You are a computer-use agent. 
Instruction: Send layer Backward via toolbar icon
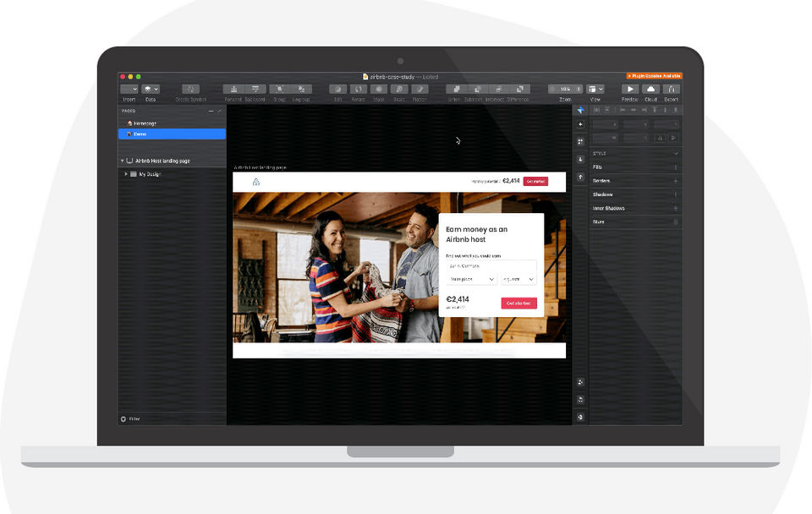click(x=255, y=89)
